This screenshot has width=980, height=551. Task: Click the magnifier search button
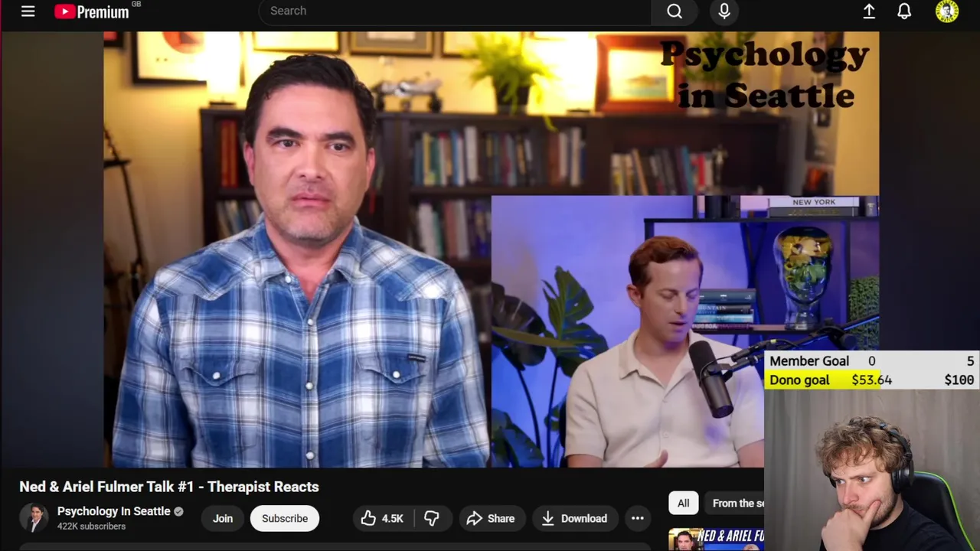coord(675,11)
